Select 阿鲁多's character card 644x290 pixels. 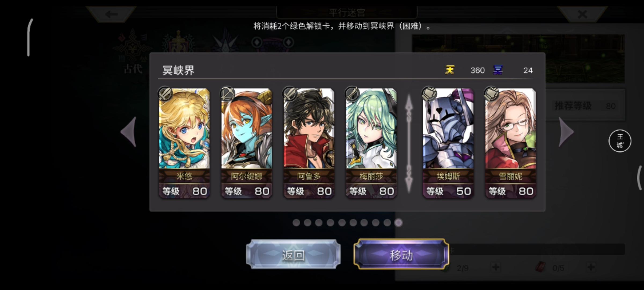pyautogui.click(x=309, y=144)
